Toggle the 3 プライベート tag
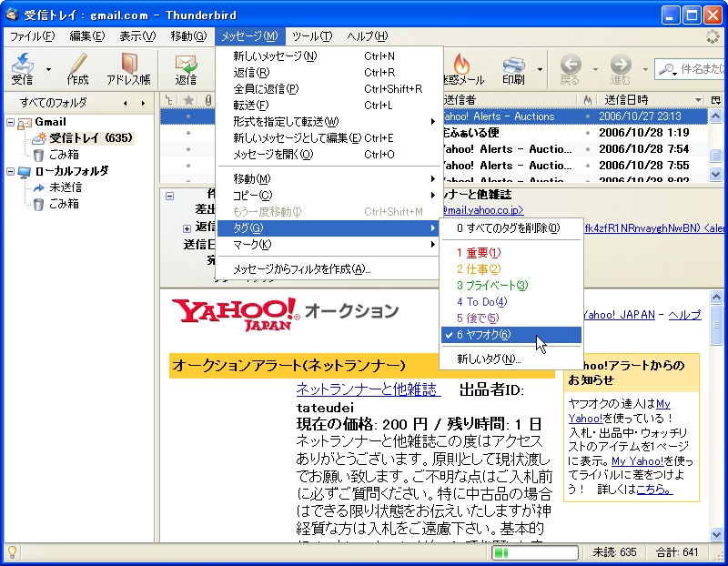This screenshot has height=566, width=728. click(511, 286)
